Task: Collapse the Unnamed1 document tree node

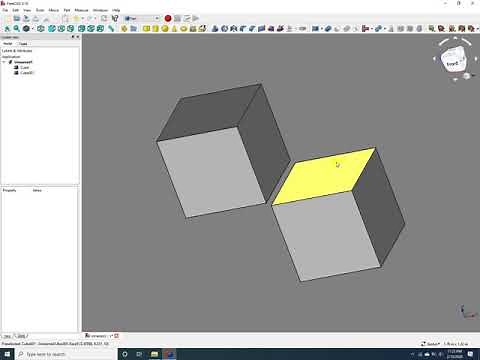Action: point(4,62)
